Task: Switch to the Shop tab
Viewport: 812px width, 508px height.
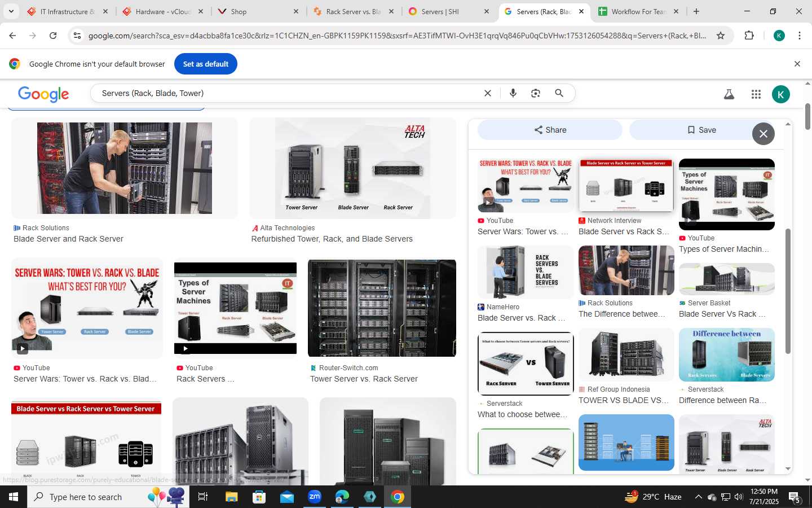Action: coord(259,11)
